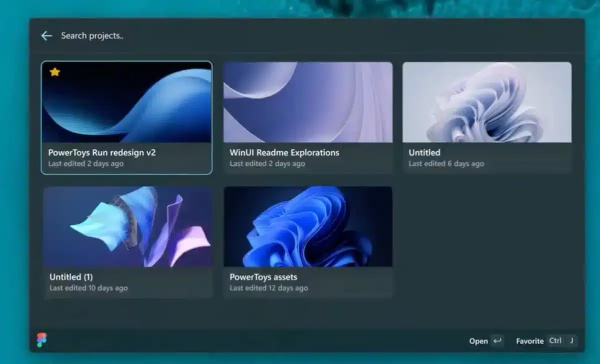The image size is (600, 364).
Task: Click Last edited 6 days ago text
Action: point(446,164)
